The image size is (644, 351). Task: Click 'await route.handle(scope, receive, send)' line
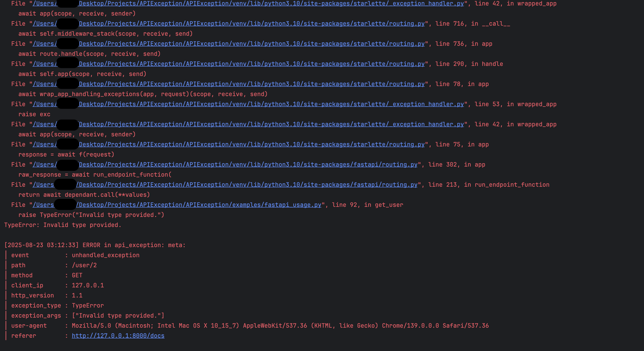click(x=90, y=54)
